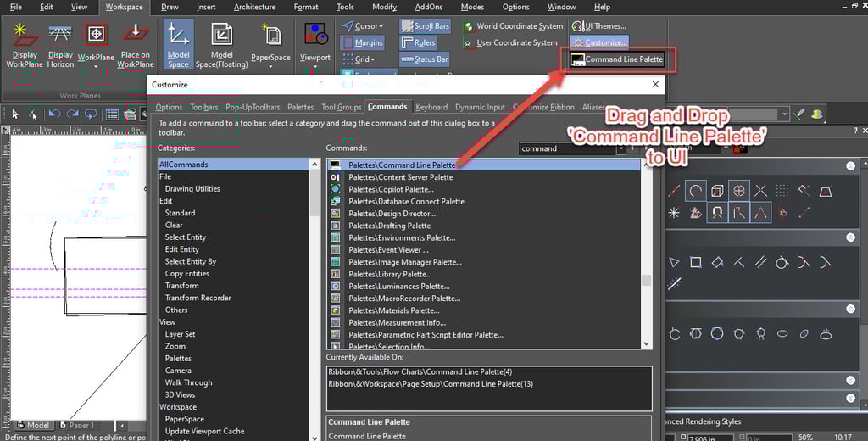
Task: Click the dotted grid snap icon
Action: pyautogui.click(x=782, y=191)
